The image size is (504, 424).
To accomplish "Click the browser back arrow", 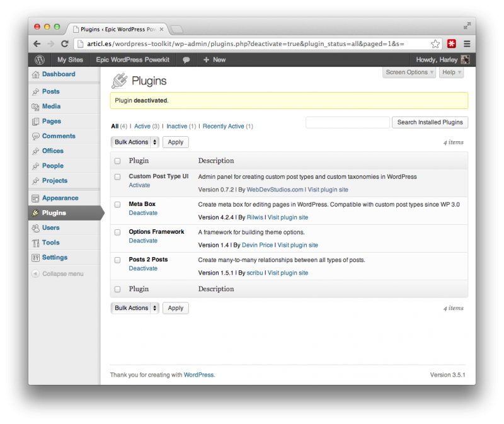I will pyautogui.click(x=37, y=43).
